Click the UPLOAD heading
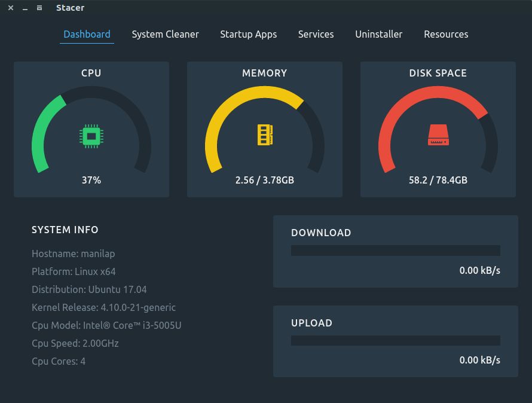The height and width of the screenshot is (403, 532). click(312, 323)
